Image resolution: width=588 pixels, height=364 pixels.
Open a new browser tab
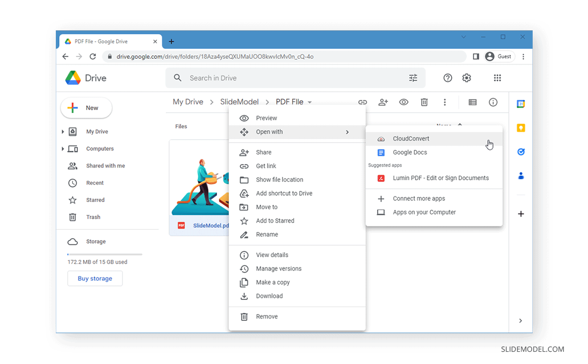[171, 41]
